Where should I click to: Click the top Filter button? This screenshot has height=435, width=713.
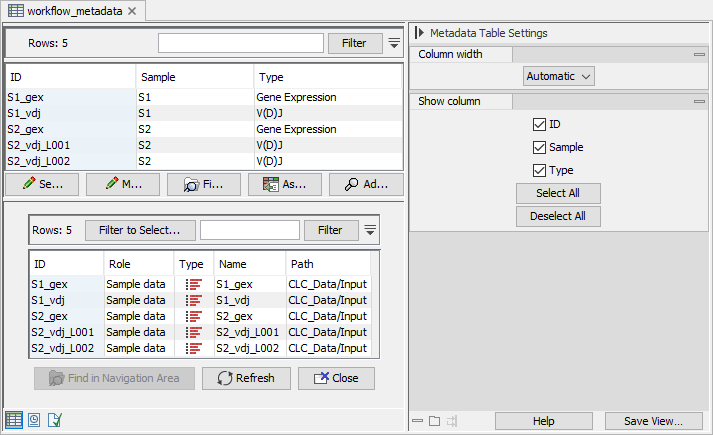coord(354,43)
